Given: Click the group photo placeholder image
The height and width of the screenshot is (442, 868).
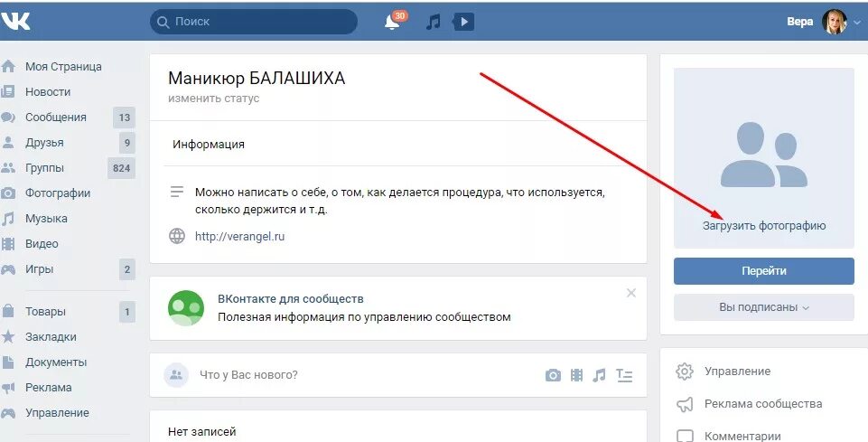Looking at the screenshot, I should click(x=764, y=155).
